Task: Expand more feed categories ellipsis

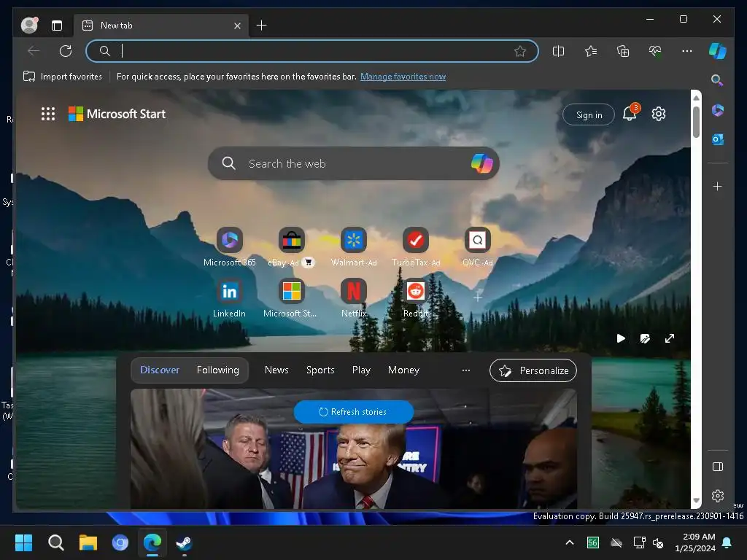Action: coord(466,370)
